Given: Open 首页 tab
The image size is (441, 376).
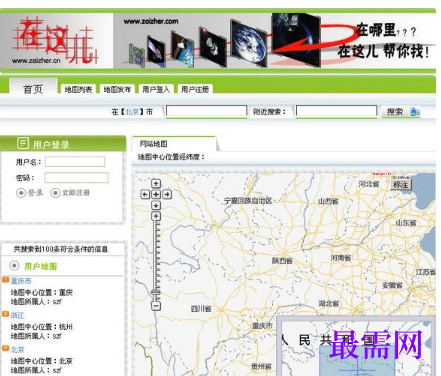Looking at the screenshot, I should (x=33, y=89).
